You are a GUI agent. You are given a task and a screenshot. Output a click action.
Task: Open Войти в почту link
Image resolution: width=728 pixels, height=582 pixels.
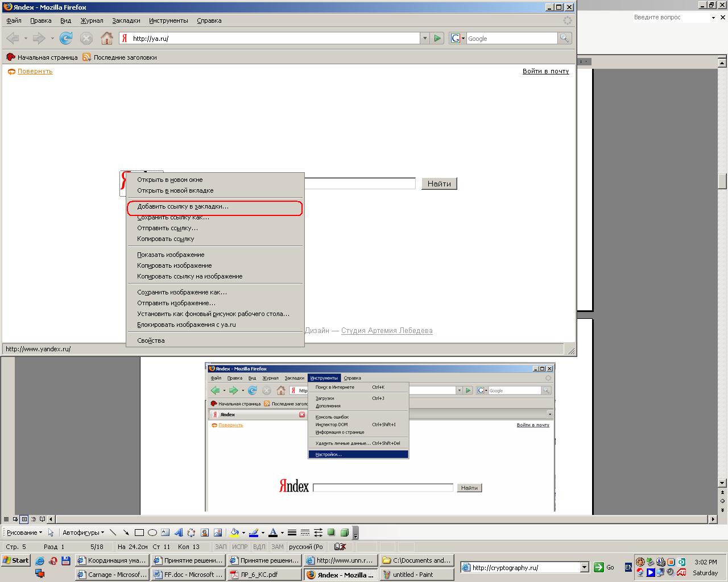coord(546,71)
